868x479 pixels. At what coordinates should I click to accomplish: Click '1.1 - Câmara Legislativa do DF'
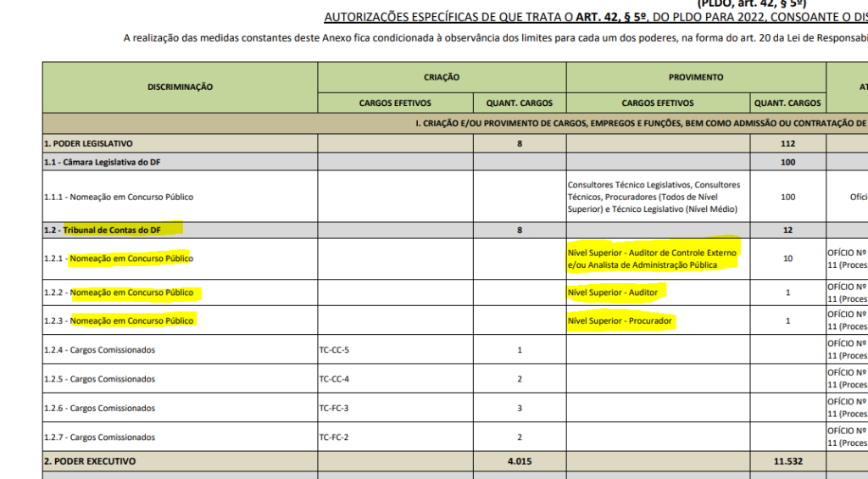coord(103,162)
